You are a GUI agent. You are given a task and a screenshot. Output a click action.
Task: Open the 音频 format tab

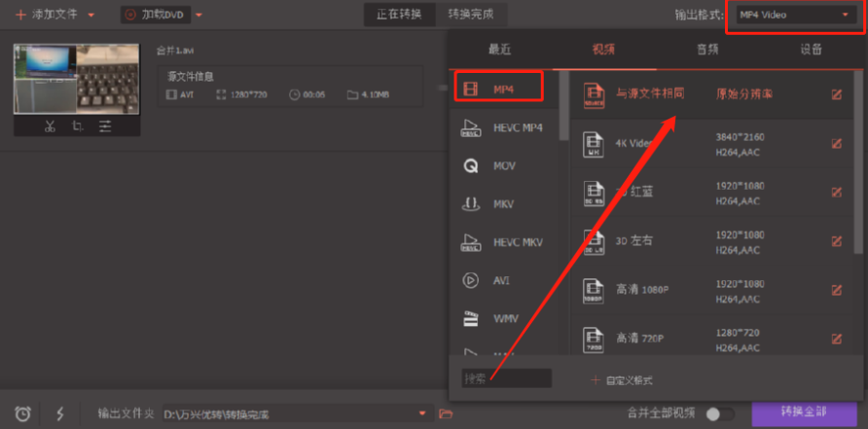pos(707,50)
